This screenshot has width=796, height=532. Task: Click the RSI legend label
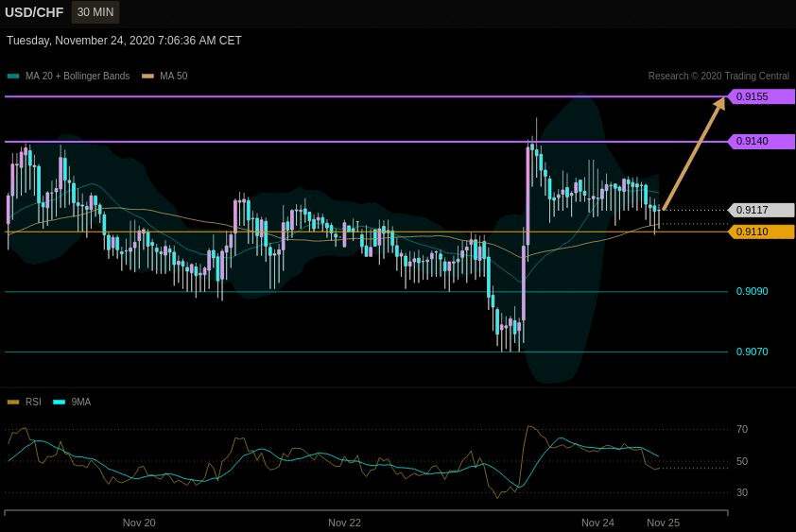click(x=33, y=402)
